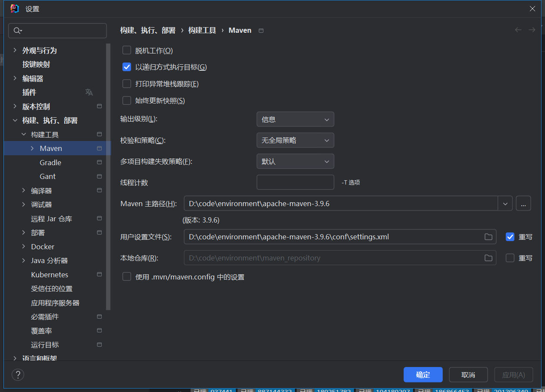Click project-level icon beside Maven breadcrumb
The width and height of the screenshot is (545, 392).
click(261, 31)
